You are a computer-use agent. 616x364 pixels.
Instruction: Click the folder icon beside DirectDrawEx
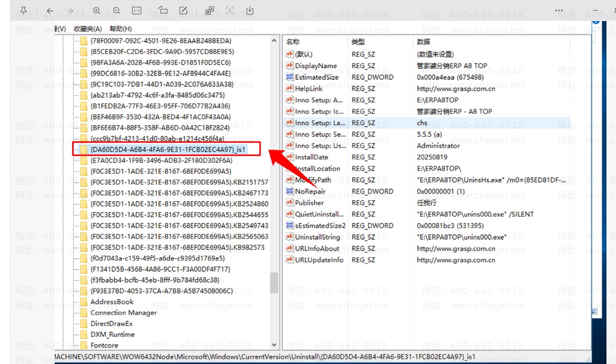pyautogui.click(x=83, y=324)
